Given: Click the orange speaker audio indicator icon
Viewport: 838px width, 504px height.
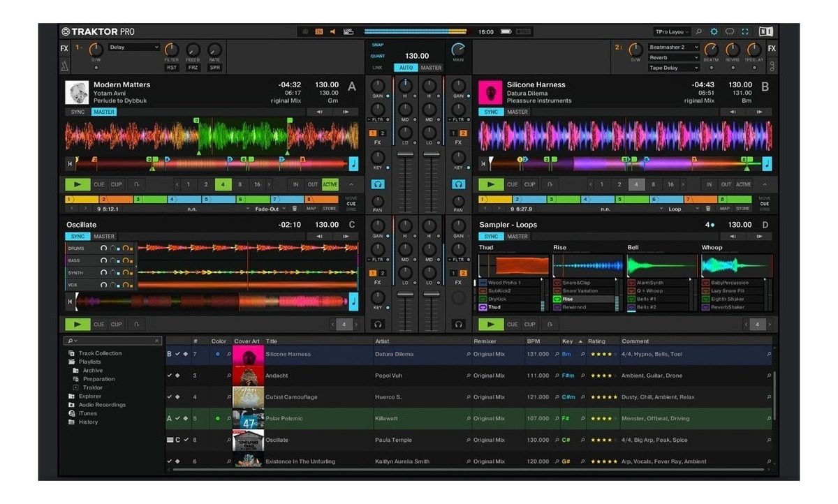Looking at the screenshot, I should pyautogui.click(x=333, y=31).
